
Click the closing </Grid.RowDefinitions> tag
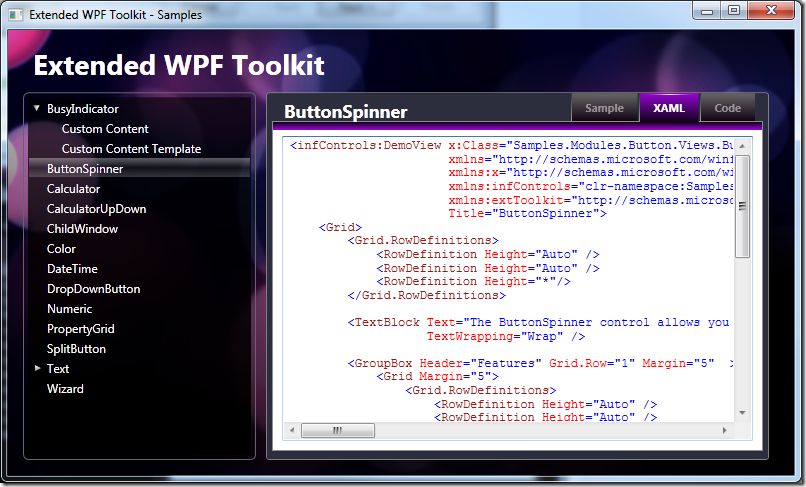(427, 296)
